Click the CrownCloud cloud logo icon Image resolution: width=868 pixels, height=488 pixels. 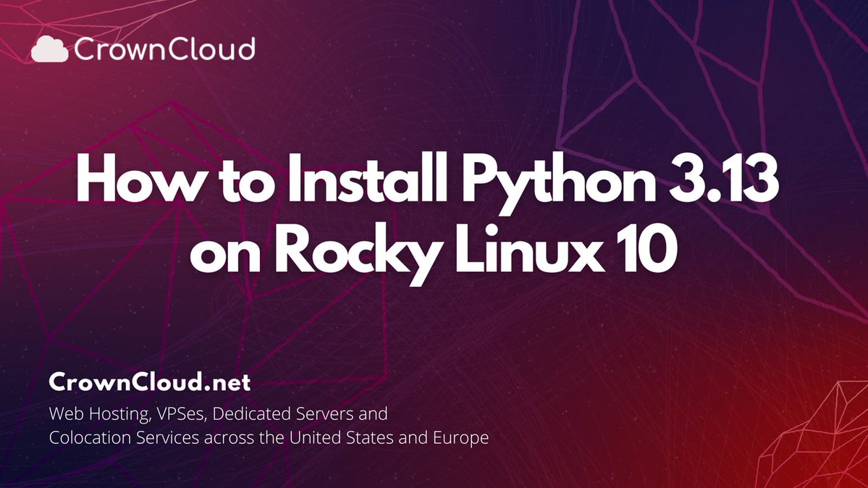[x=50, y=49]
